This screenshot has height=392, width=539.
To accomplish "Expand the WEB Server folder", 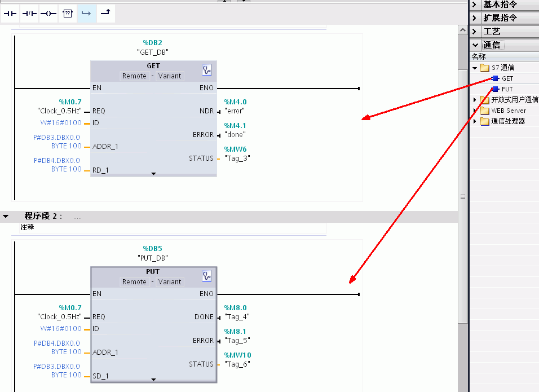I will (475, 111).
